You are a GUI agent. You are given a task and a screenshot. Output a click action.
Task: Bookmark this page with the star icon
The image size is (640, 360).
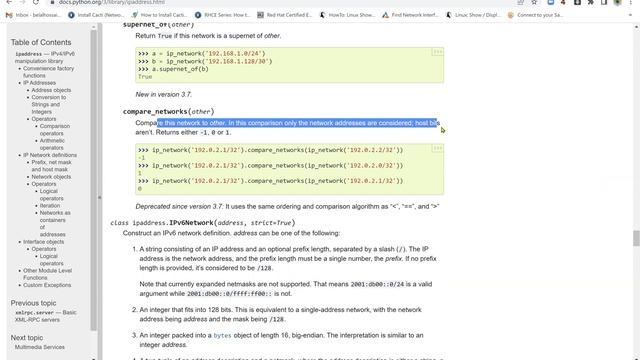pos(534,2)
